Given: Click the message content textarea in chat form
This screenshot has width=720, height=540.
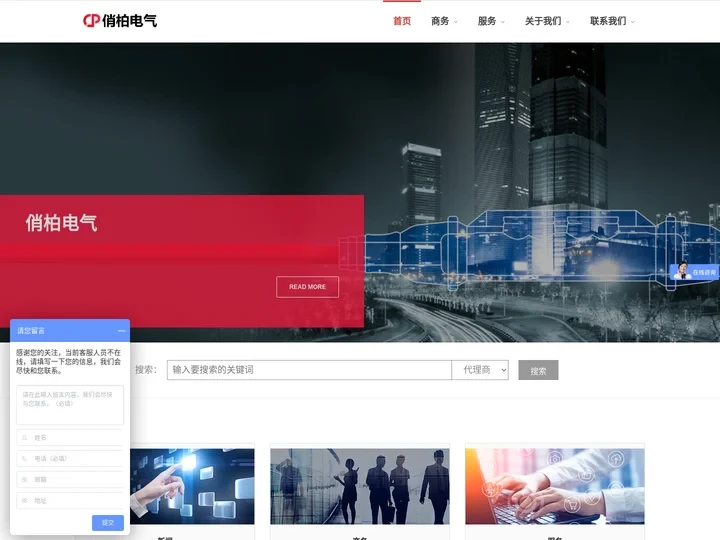Looking at the screenshot, I should (70, 405).
